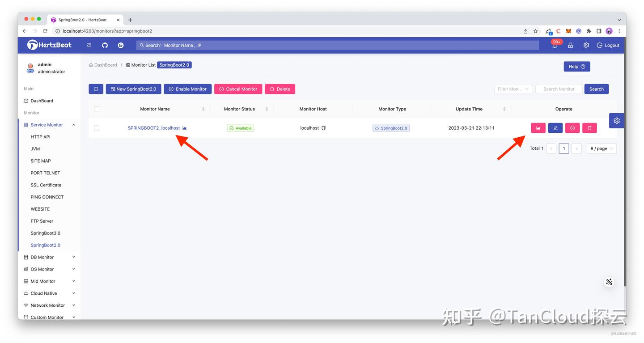The height and width of the screenshot is (343, 644).
Task: Open the header settings gear icon
Action: pyautogui.click(x=586, y=45)
